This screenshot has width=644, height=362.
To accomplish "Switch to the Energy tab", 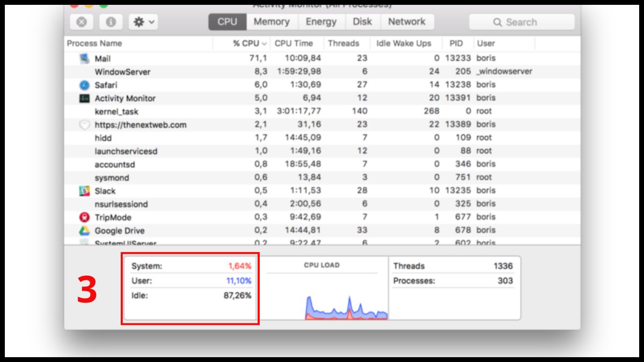I will [321, 22].
